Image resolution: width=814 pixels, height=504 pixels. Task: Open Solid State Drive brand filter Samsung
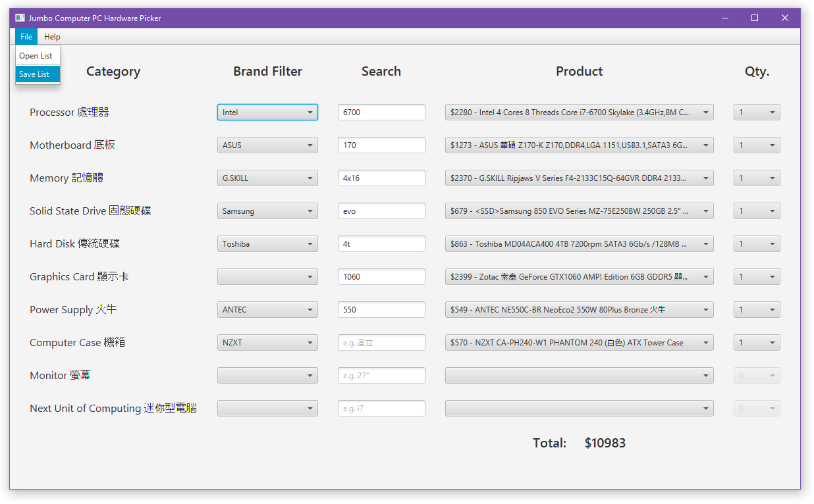[267, 211]
